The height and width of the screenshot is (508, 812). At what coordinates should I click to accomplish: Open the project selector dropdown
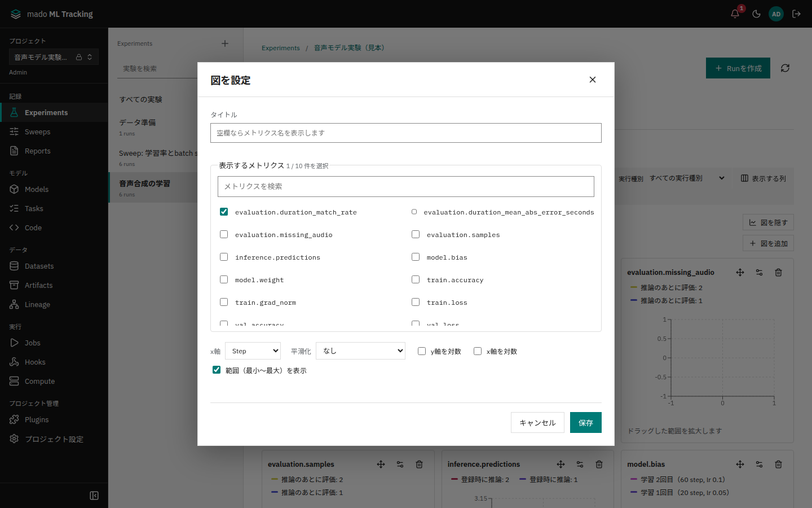tap(54, 57)
